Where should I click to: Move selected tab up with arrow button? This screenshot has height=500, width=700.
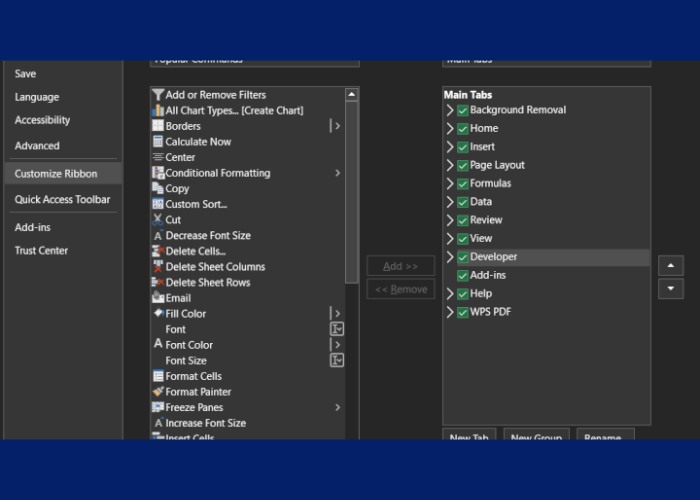click(x=671, y=266)
